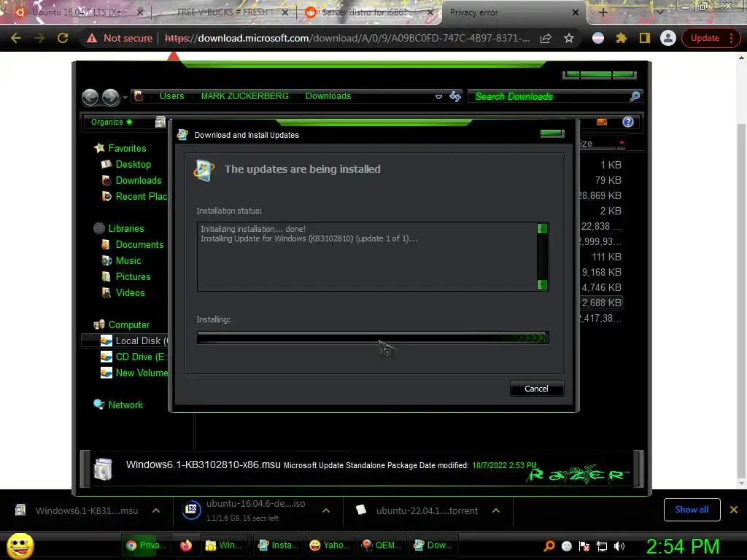Close the downloads shelf
747x560 pixels.
734,510
